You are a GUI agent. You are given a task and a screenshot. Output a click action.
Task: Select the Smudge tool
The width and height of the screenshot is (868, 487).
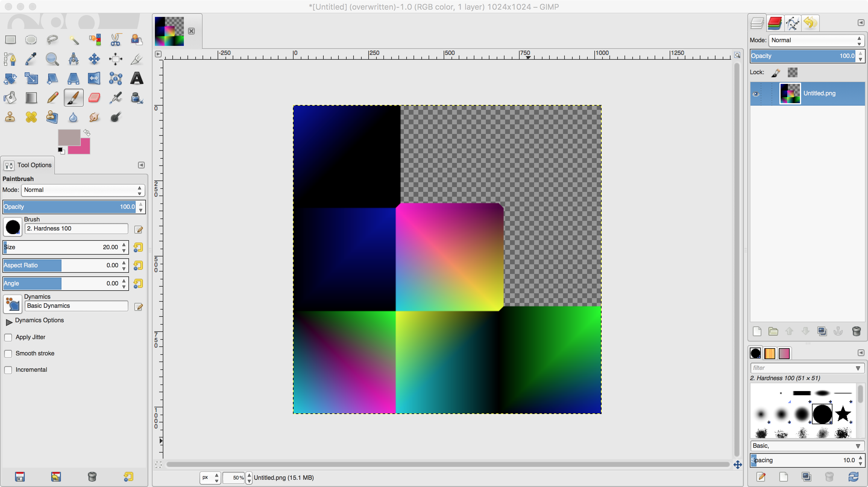pos(94,117)
